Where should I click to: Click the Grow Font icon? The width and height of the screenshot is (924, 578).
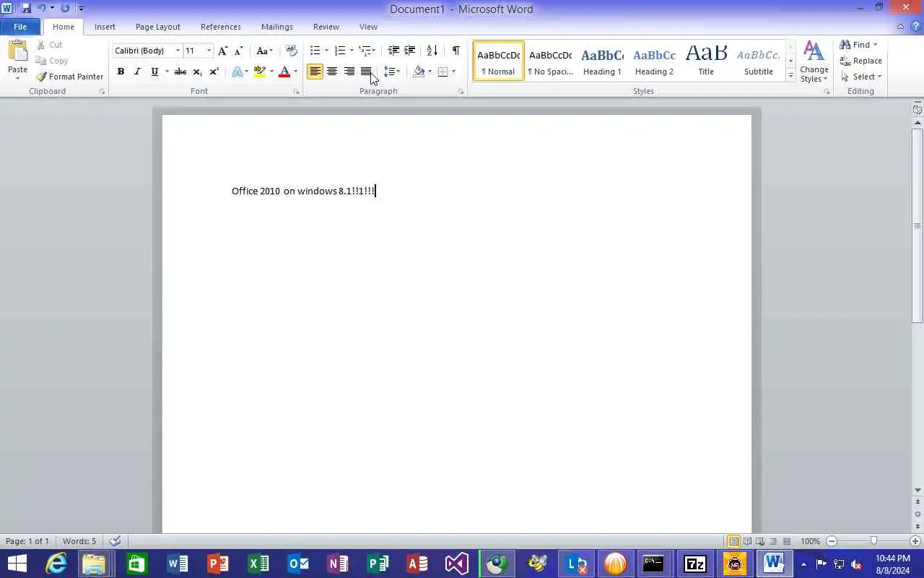pos(222,51)
